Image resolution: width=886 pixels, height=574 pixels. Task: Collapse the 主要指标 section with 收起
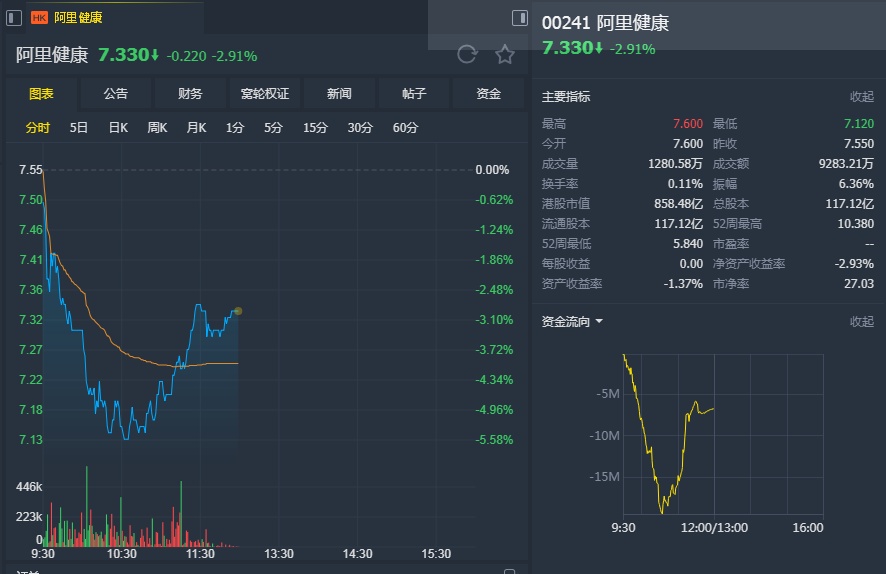(x=862, y=97)
